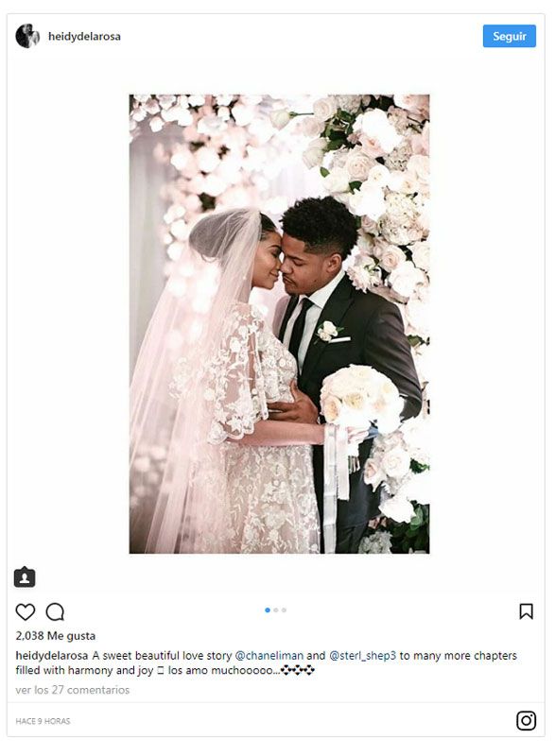Follow user with the Seguir button
Viewport: 555px width, 756px height.
click(x=510, y=36)
